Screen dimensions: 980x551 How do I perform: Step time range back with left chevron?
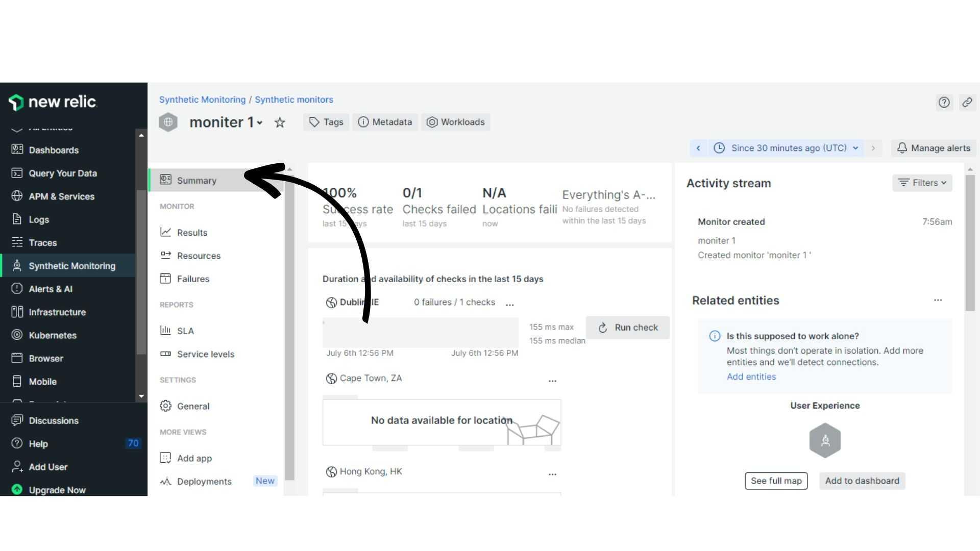pyautogui.click(x=698, y=148)
